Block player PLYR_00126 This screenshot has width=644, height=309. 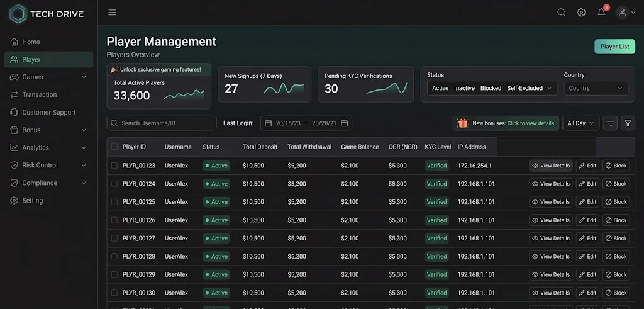pos(616,220)
